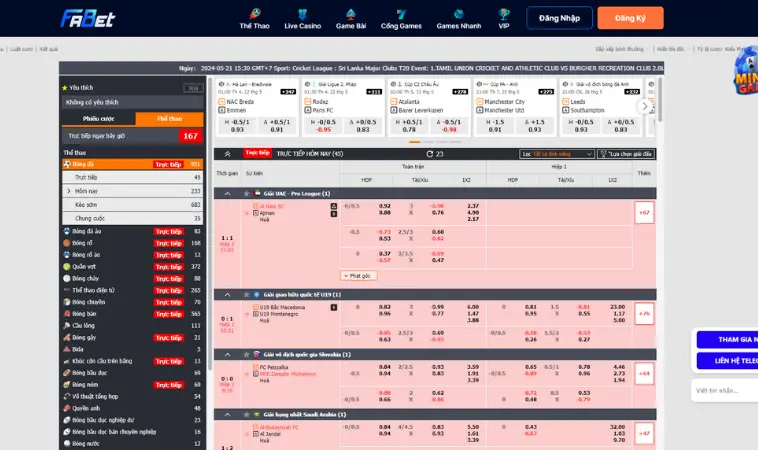The image size is (758, 450).
Task: Select Bóng rổ in the sports list
Action: pyautogui.click(x=82, y=242)
